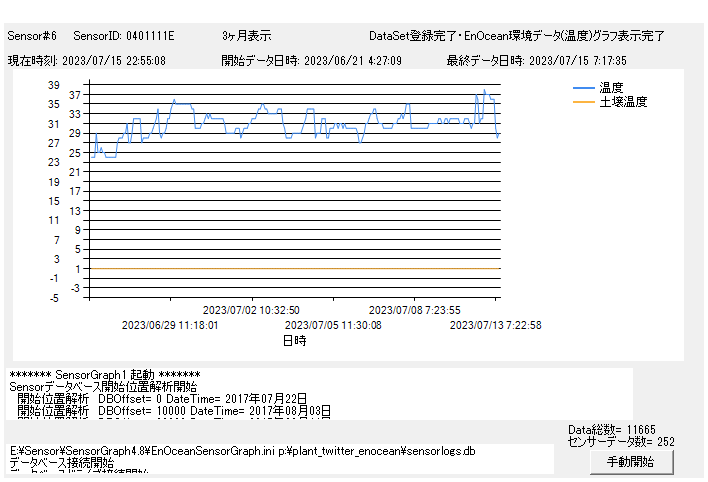This screenshot has width=708, height=482.
Task: Click the EnOceanSensorGraph.ini path text box
Action: tap(280, 458)
